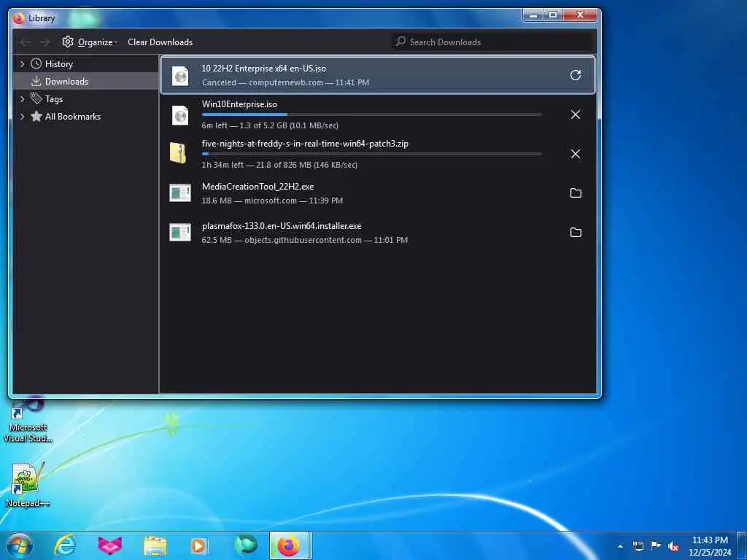Click the Organize gear icon
Viewport: 747px width, 560px height.
(68, 42)
